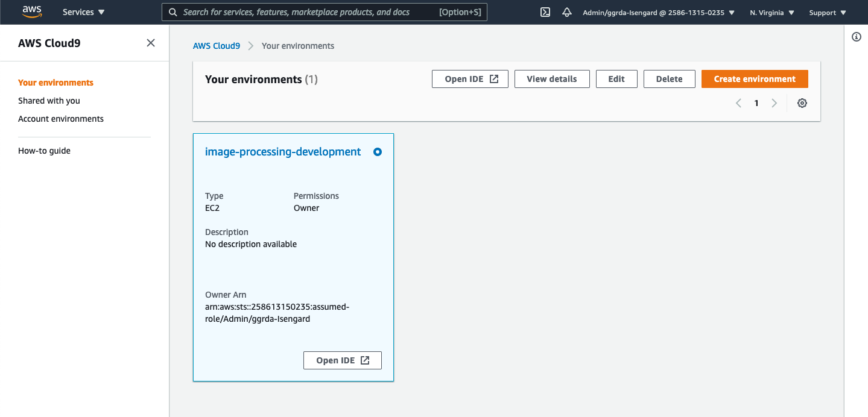The width and height of the screenshot is (868, 417).
Task: Click the AWS logo home icon
Action: 32,11
